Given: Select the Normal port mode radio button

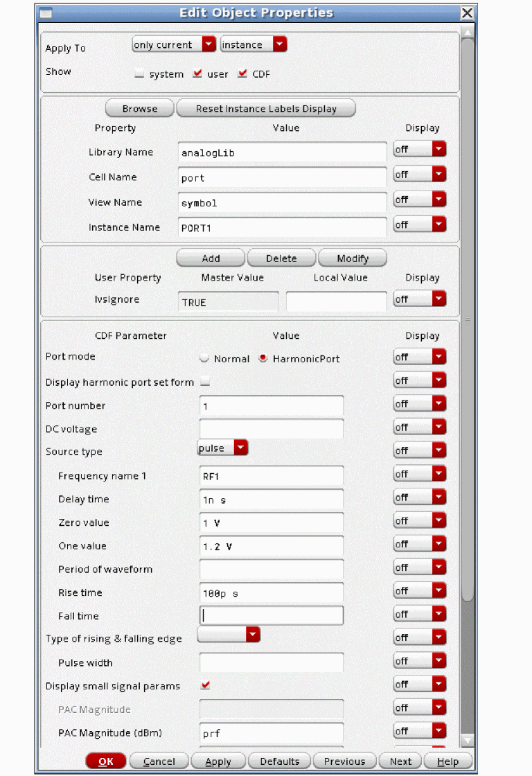Looking at the screenshot, I should coord(204,359).
